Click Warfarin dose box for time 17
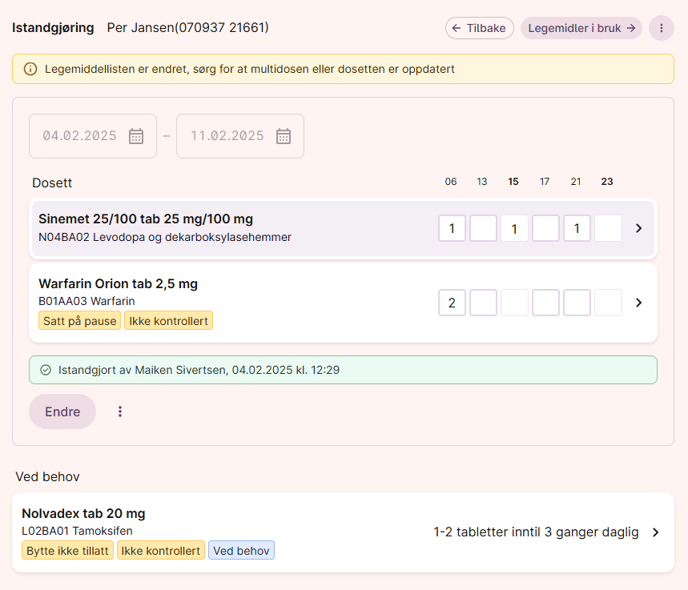The image size is (688, 590). (545, 303)
